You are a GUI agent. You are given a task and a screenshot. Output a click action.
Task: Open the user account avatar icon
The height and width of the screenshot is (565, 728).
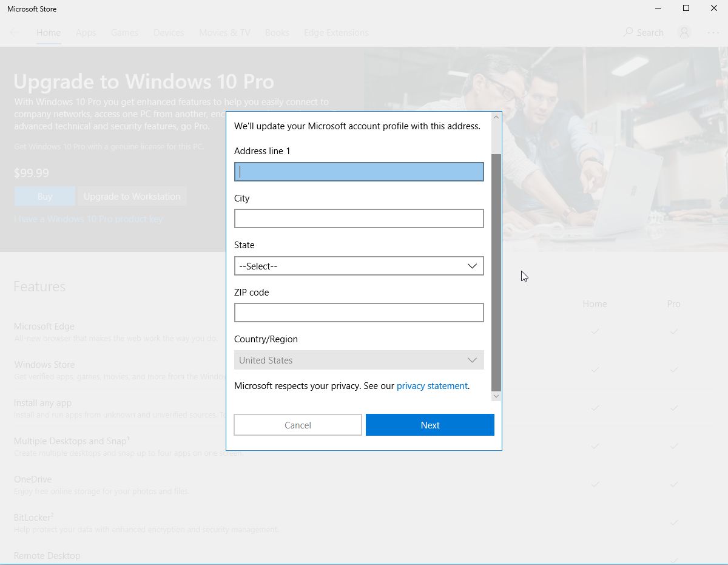tap(684, 32)
